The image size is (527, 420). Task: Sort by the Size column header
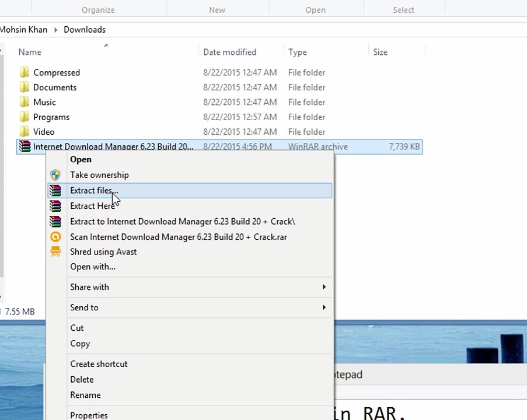pos(380,52)
